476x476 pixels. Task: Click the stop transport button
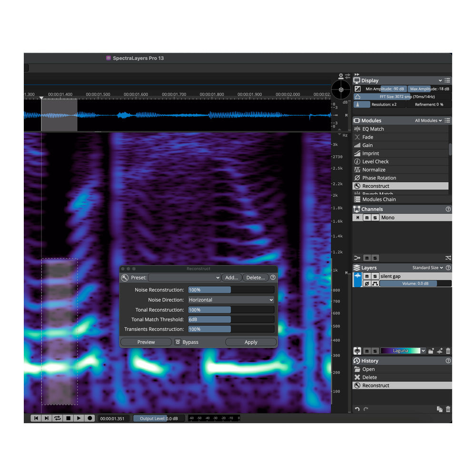68,418
